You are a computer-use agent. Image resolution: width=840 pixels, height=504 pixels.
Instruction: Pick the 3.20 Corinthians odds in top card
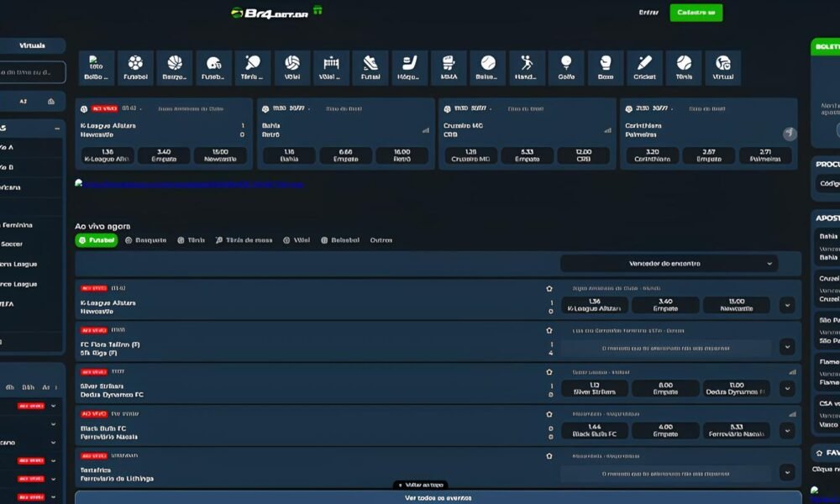651,156
